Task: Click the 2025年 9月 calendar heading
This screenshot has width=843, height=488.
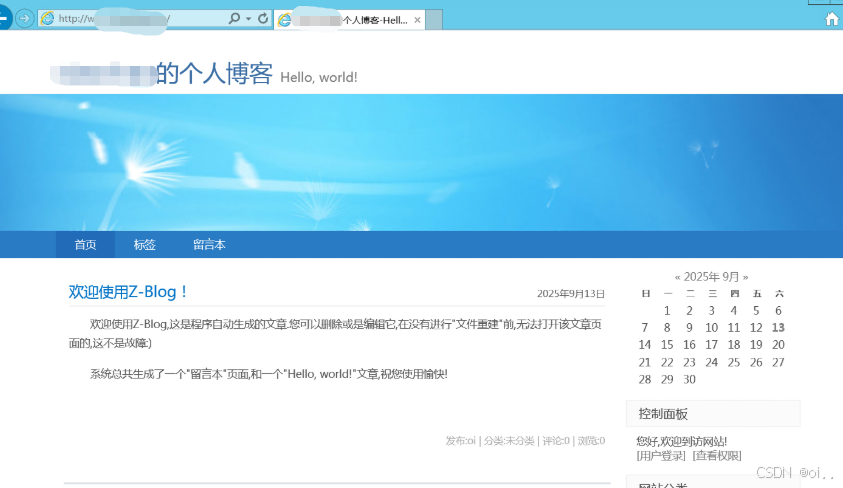Action: (711, 277)
